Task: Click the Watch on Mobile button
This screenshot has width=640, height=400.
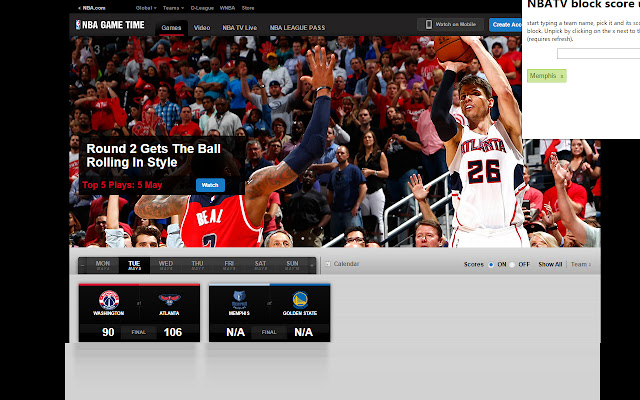Action: coord(451,24)
